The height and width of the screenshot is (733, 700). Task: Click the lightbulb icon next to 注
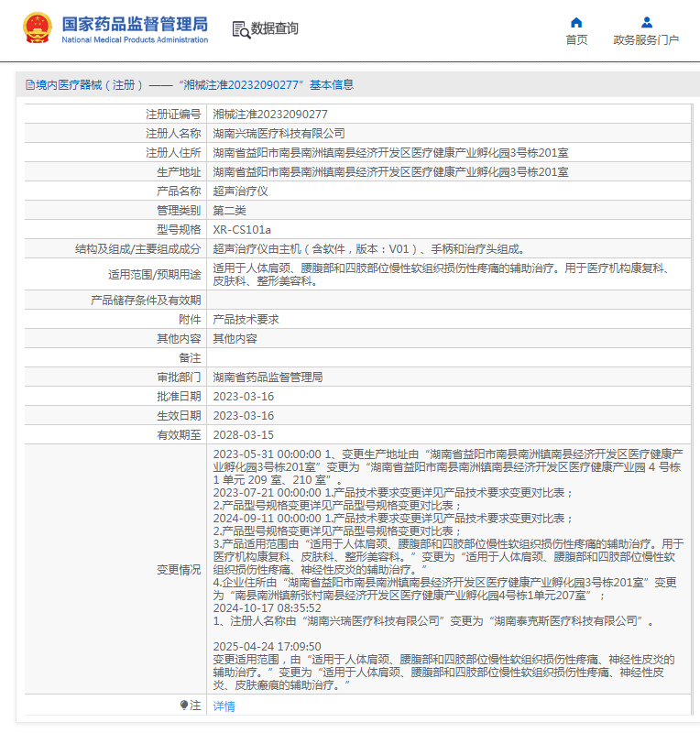click(x=183, y=706)
